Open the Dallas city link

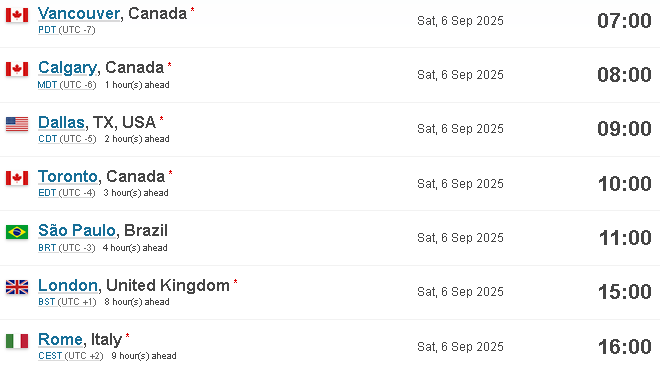pos(61,123)
